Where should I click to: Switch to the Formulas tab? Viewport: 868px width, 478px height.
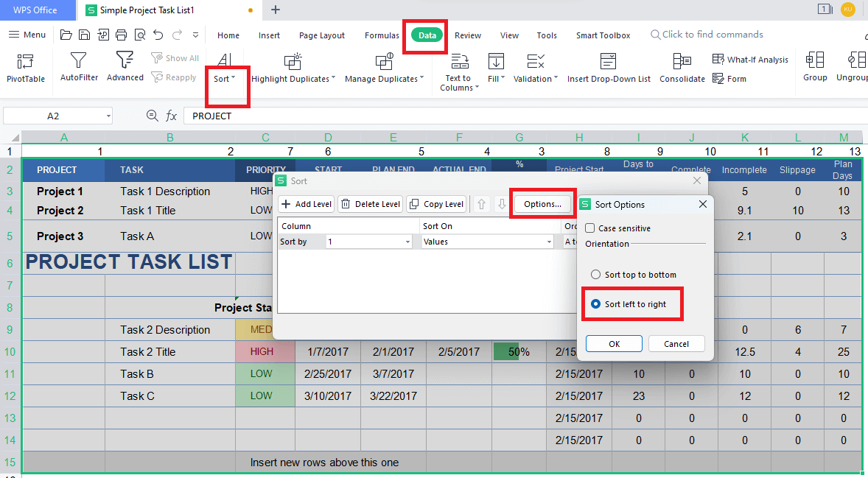382,35
